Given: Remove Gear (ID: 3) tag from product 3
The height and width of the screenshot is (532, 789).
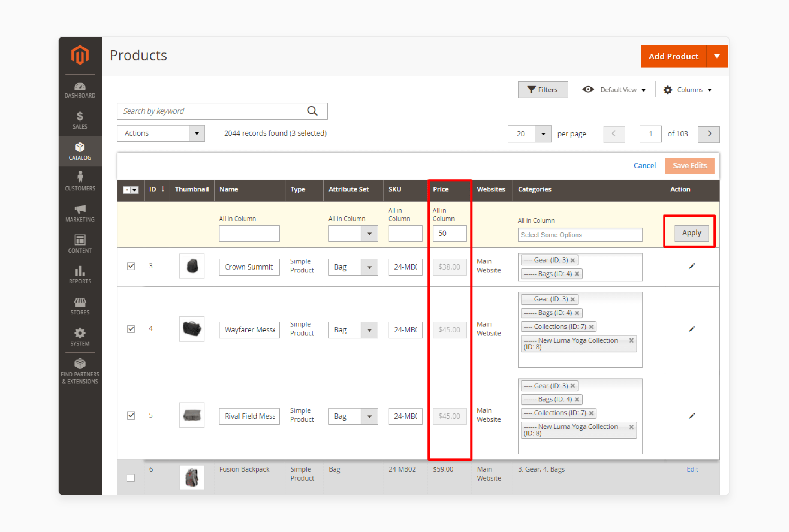Looking at the screenshot, I should pyautogui.click(x=572, y=260).
